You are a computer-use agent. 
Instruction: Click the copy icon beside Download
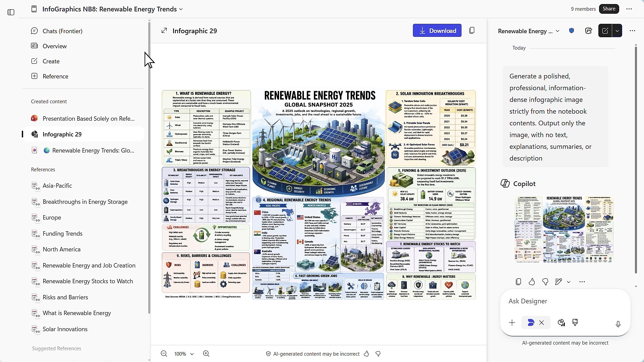tap(472, 31)
